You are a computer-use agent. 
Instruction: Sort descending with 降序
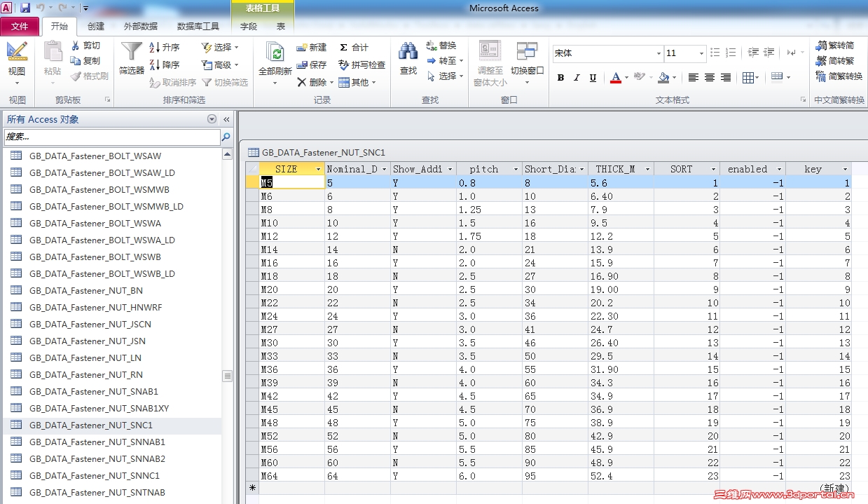coord(165,65)
